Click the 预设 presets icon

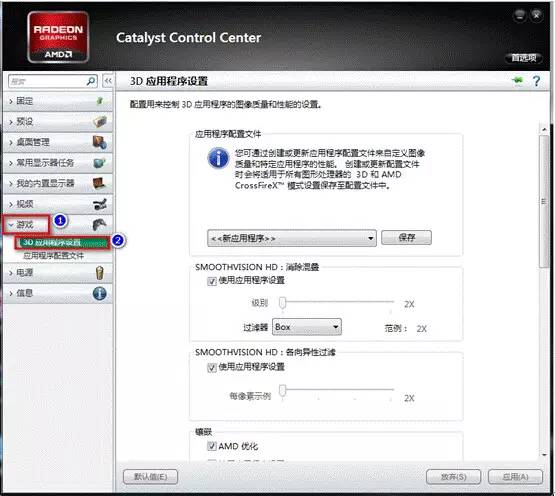[x=100, y=121]
